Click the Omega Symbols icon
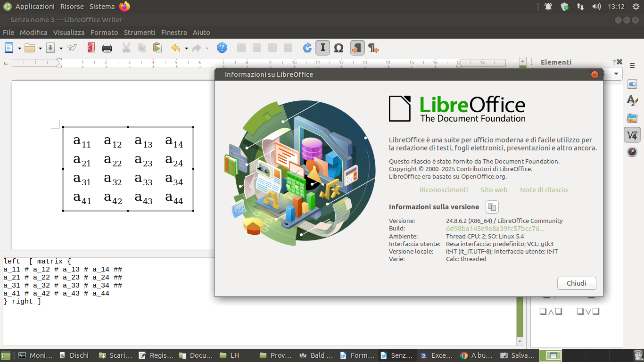Screen dimensions: 644x362 pyautogui.click(x=339, y=48)
